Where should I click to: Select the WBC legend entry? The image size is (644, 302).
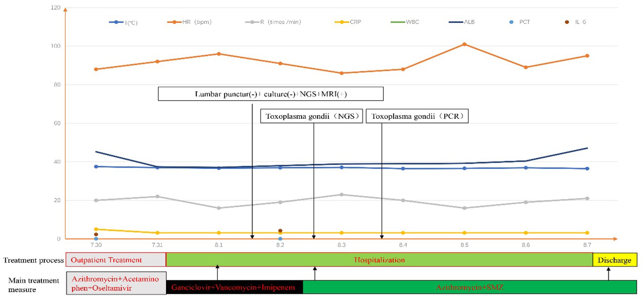point(405,22)
